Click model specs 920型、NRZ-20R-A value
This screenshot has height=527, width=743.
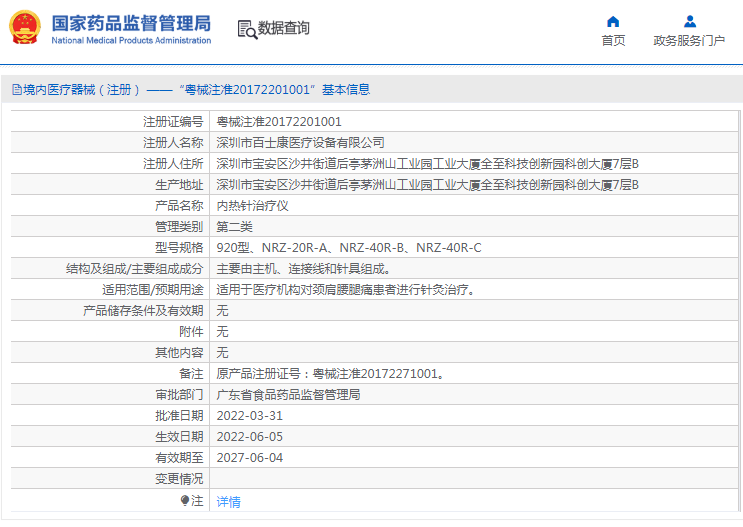tap(349, 248)
